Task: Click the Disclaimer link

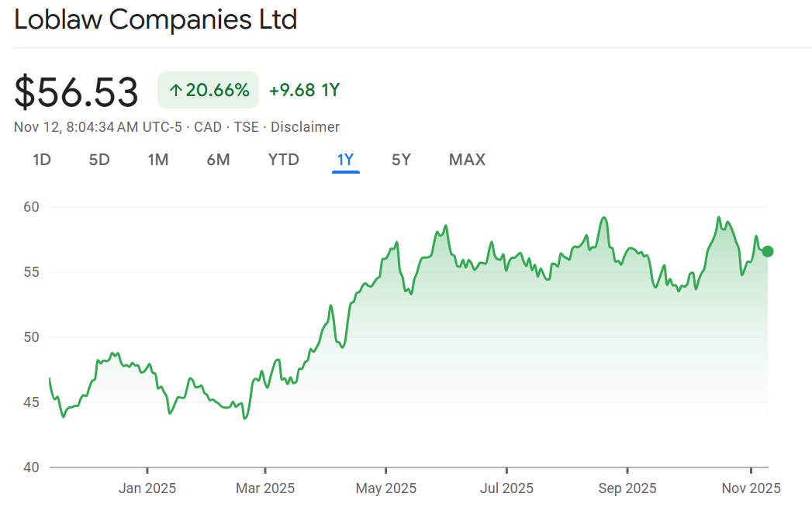Action: [305, 127]
